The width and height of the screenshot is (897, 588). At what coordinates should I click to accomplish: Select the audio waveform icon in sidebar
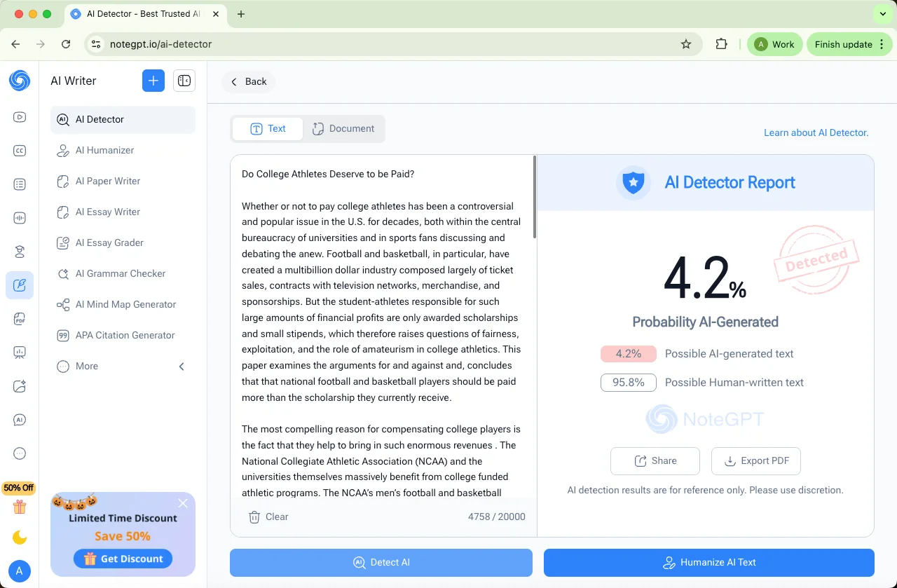tap(20, 218)
